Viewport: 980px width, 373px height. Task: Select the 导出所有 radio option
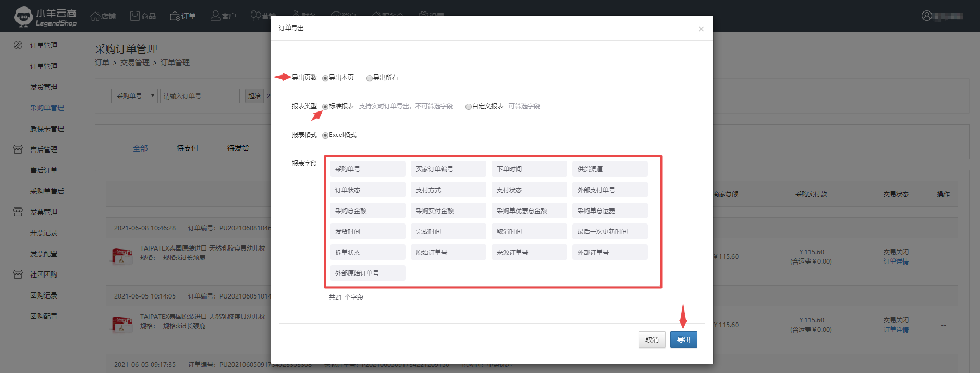tap(370, 78)
